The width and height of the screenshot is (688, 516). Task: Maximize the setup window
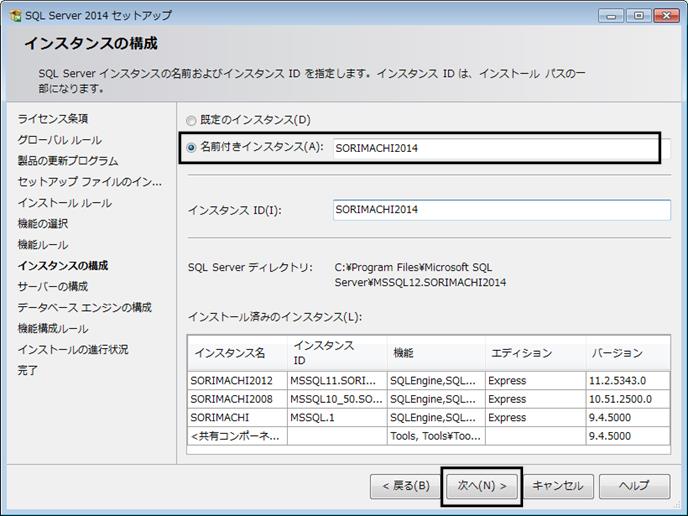(x=638, y=16)
